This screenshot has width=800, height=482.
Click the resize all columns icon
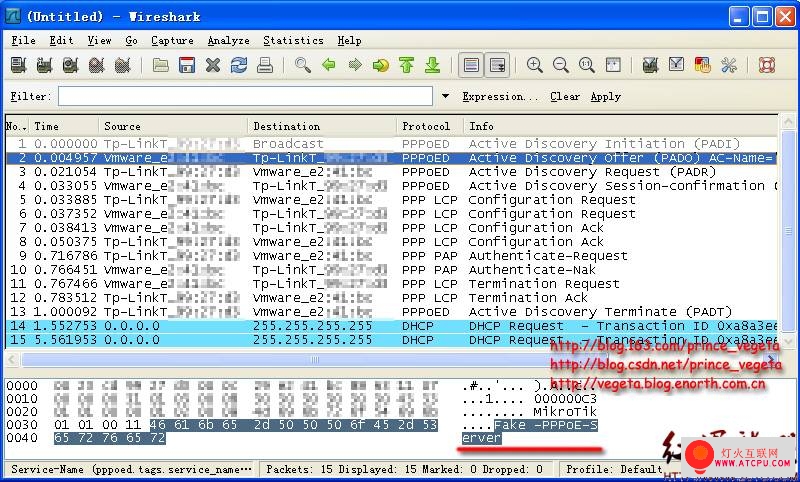[x=613, y=65]
